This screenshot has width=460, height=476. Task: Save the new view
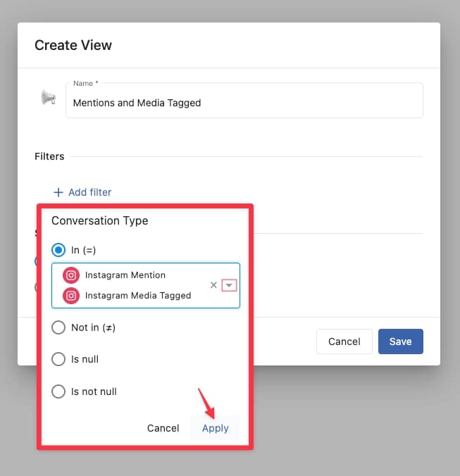(x=400, y=342)
